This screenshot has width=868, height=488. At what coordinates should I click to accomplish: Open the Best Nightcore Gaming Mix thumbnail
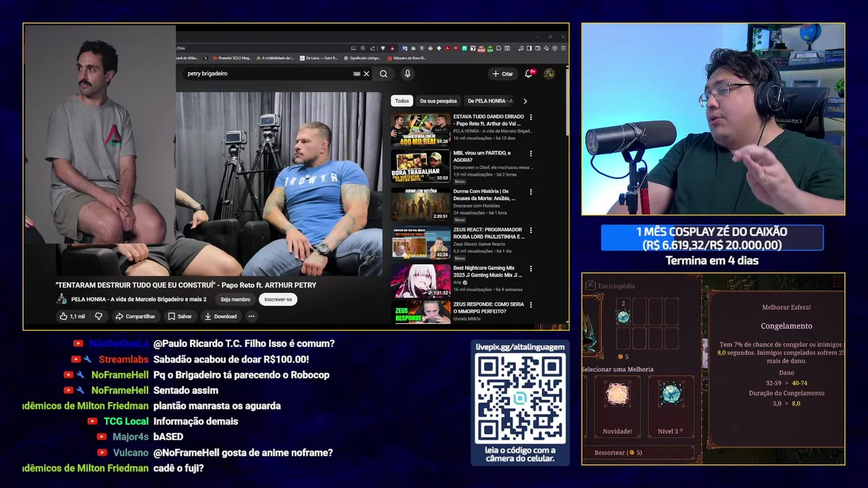pos(420,281)
